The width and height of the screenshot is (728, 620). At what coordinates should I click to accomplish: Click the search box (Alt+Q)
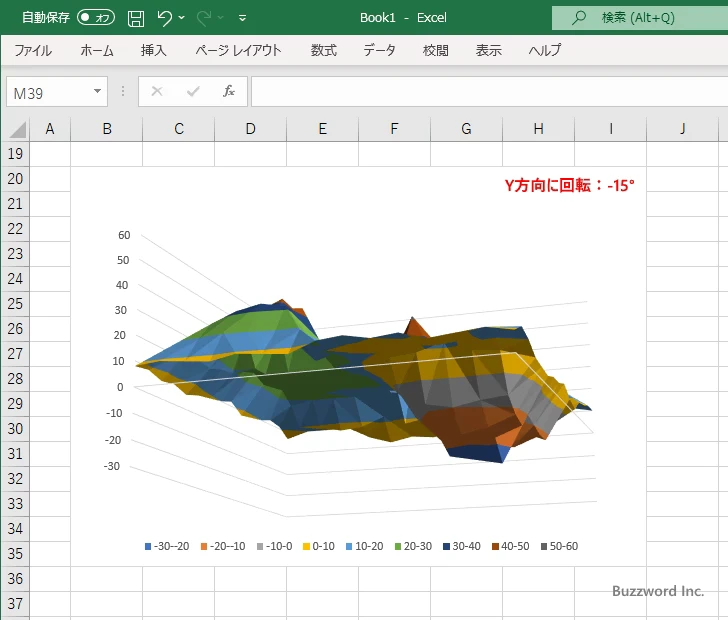640,18
